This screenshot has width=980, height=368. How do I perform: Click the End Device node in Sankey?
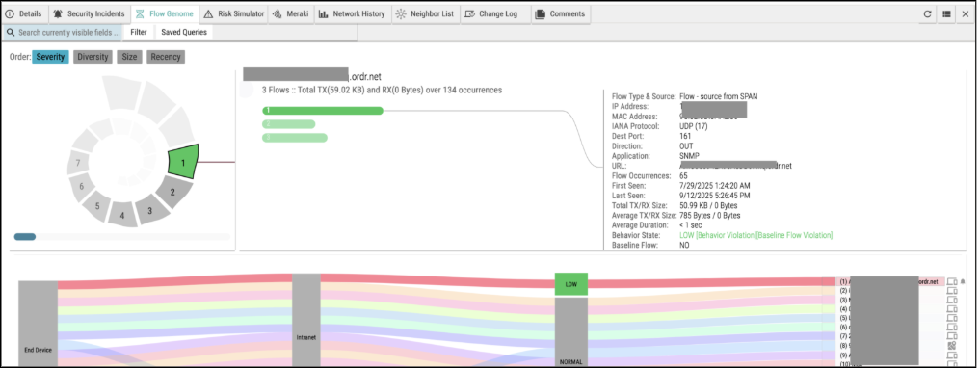[x=39, y=325]
